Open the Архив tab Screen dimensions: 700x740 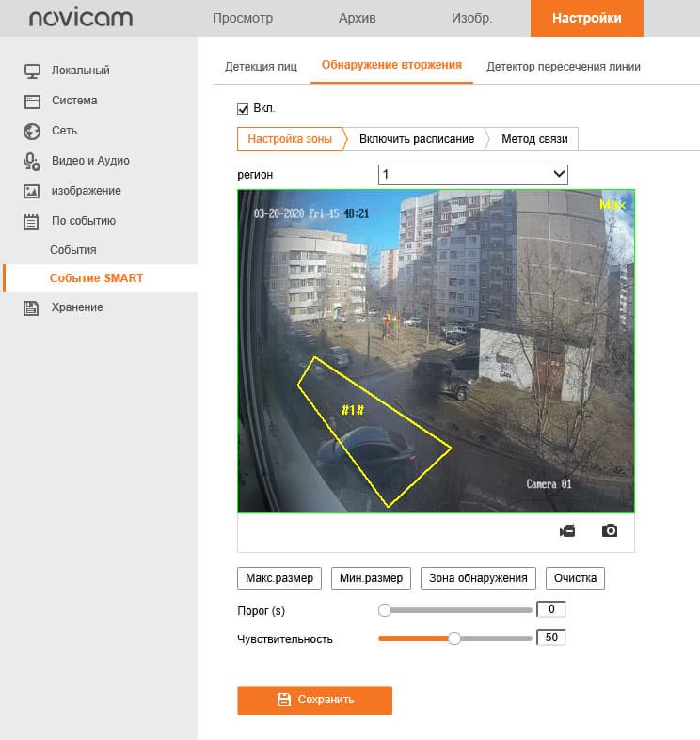[x=358, y=18]
